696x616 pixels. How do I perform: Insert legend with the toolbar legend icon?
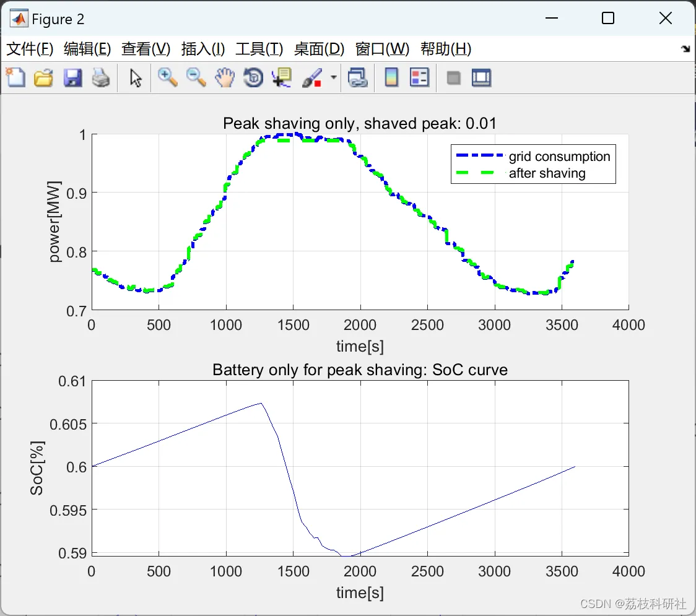pyautogui.click(x=419, y=77)
